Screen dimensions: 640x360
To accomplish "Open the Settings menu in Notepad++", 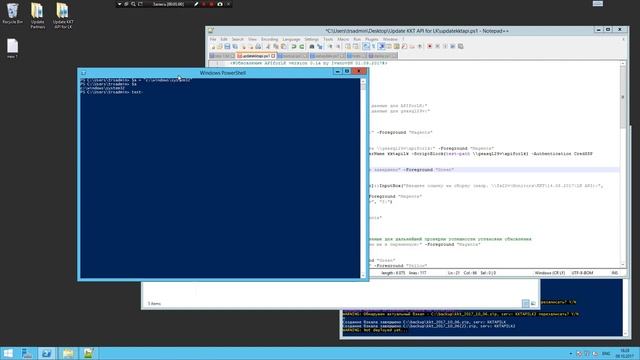I will pos(311,39).
